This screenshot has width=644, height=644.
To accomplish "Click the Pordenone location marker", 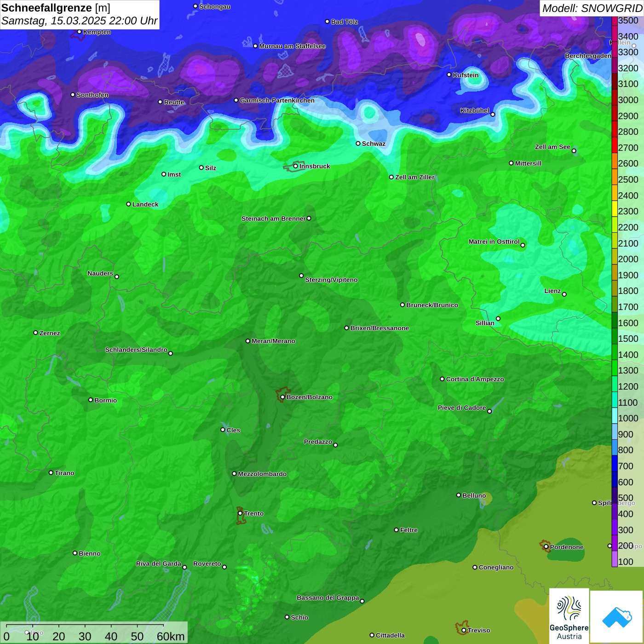I will [x=546, y=547].
